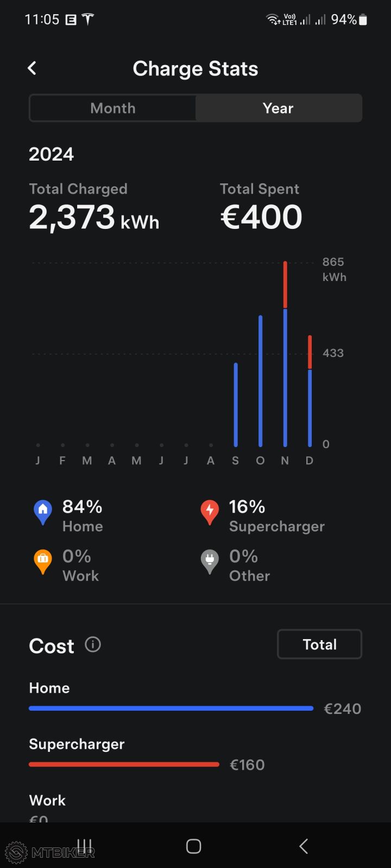Select the Year tab
Viewport: 391px width, 868px height.
(278, 108)
